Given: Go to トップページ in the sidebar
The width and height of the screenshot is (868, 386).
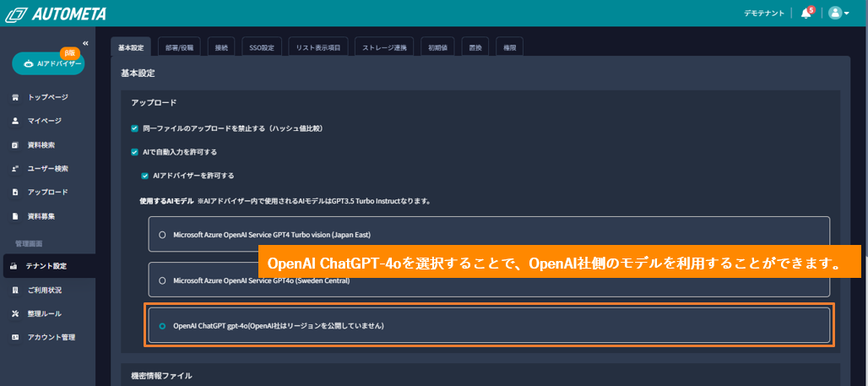Looking at the screenshot, I should pos(47,97).
